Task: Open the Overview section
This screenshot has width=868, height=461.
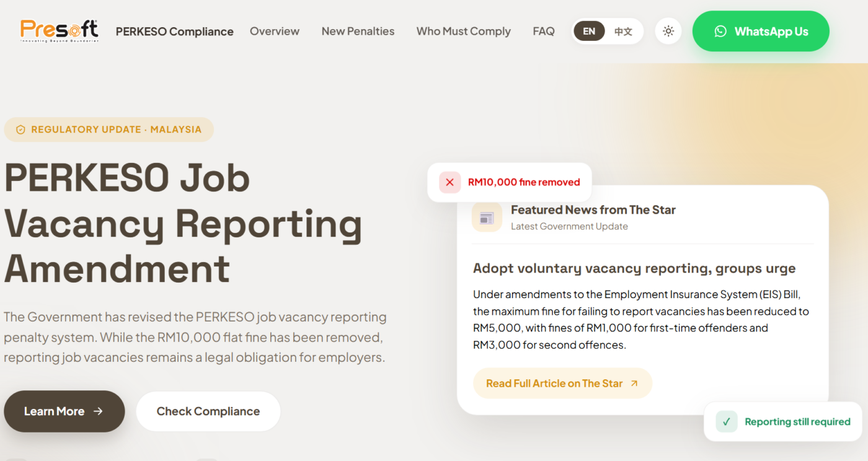Action: [275, 31]
